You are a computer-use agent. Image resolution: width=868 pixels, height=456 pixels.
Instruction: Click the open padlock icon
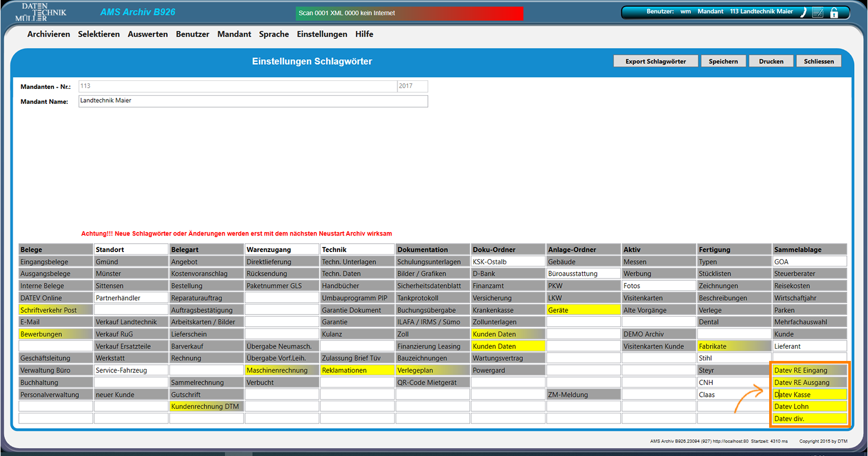click(834, 13)
